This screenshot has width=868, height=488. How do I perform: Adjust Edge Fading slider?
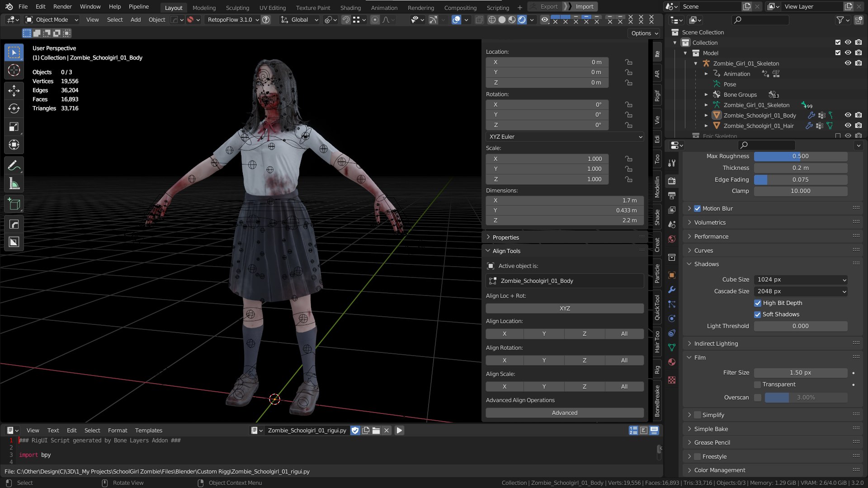click(801, 180)
